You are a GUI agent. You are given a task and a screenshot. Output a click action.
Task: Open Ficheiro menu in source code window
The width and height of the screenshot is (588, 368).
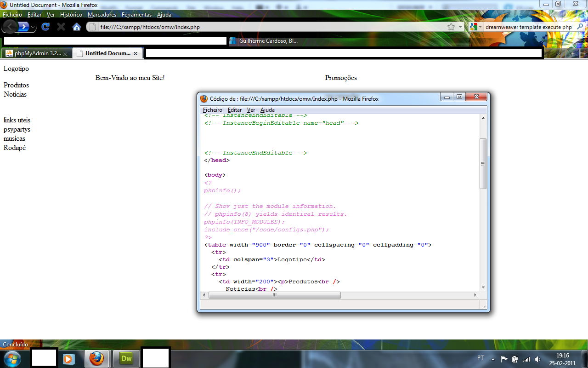[x=213, y=110]
